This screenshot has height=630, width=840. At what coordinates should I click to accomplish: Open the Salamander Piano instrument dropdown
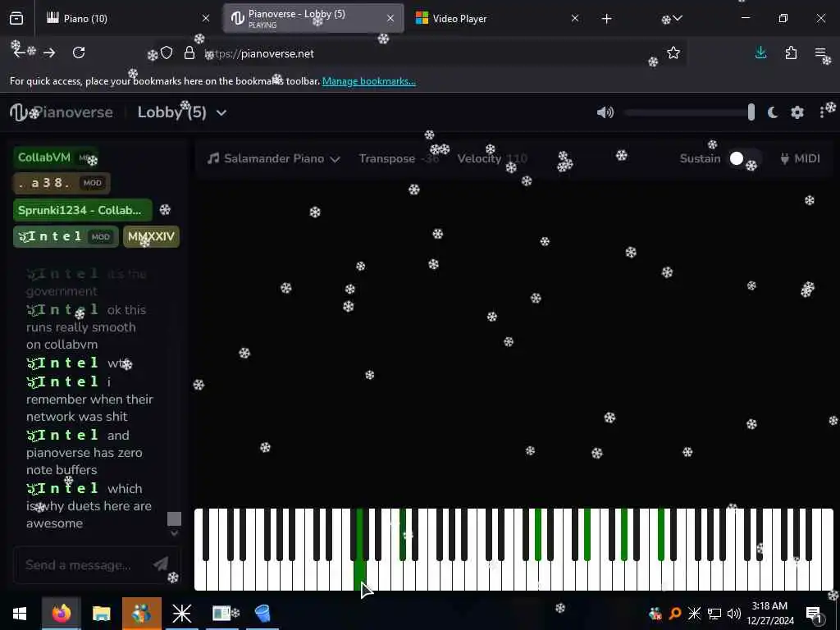pyautogui.click(x=274, y=158)
